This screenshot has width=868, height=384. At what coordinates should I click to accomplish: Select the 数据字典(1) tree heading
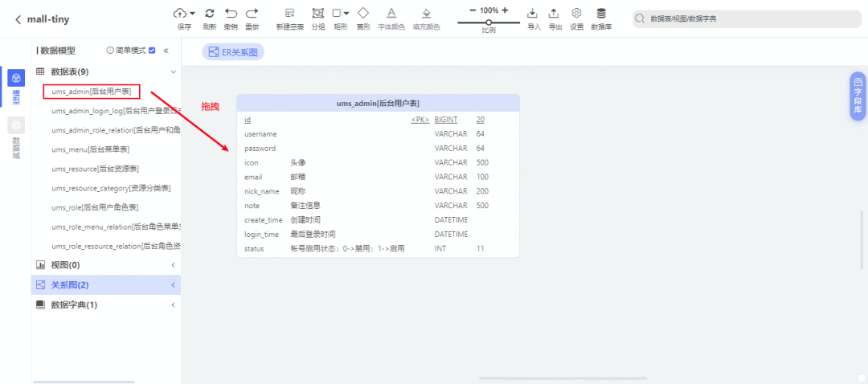pos(74,305)
